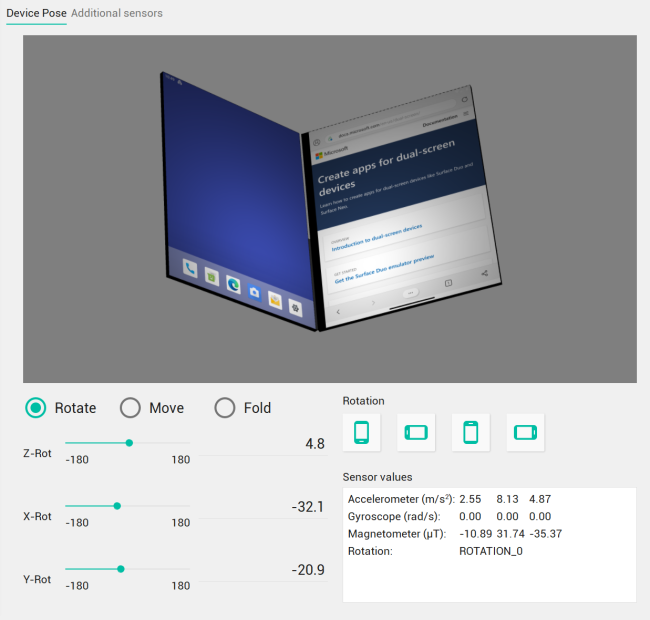Click the Z-Rot value field showing 4.8
650x620 pixels.
(263, 444)
